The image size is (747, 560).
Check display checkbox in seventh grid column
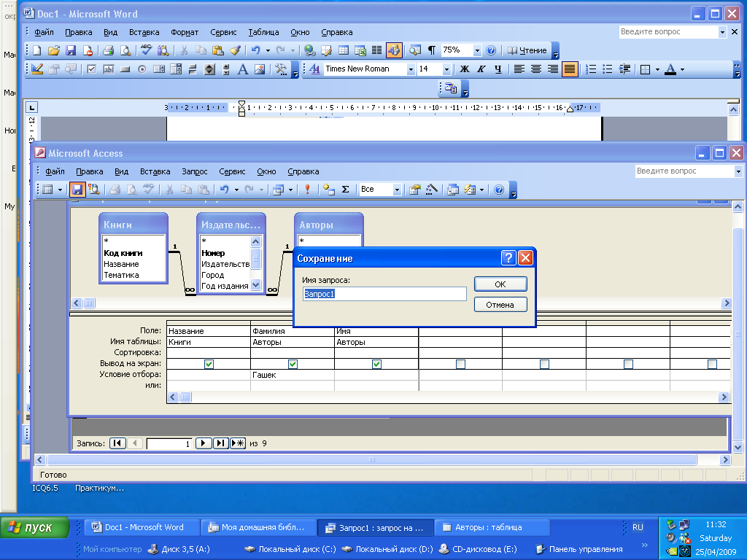(712, 364)
